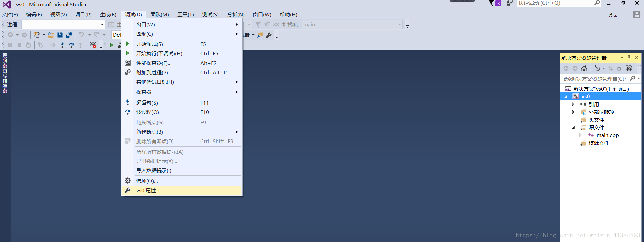Select the 头文件 folder

(x=596, y=120)
